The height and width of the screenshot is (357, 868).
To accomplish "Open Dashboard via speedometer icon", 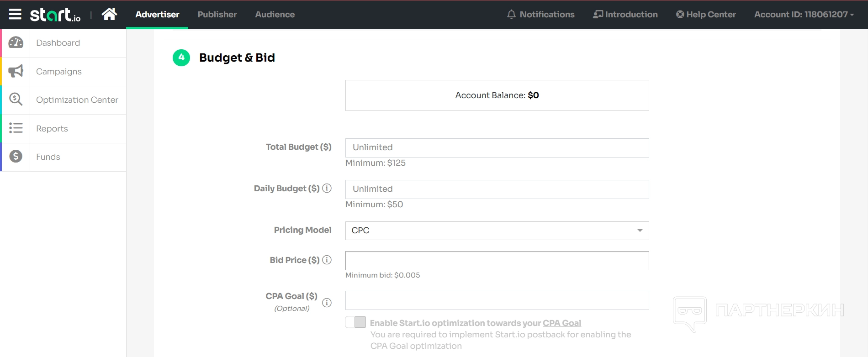I will 16,43.
